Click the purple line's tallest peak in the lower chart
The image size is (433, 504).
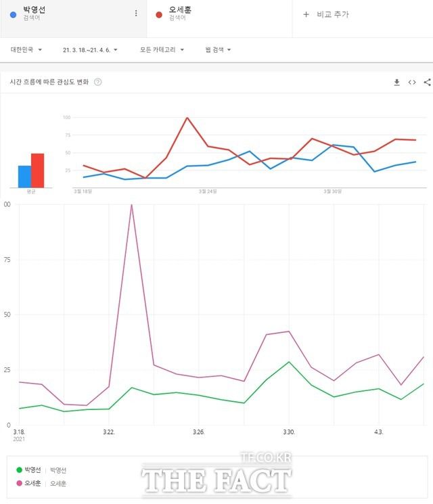[131, 205]
